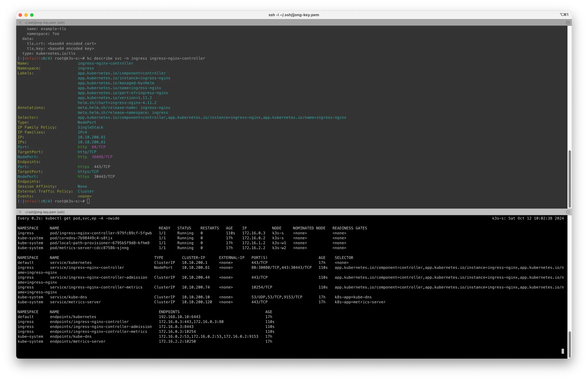This screenshot has height=380, width=588.
Task: Click the TargetPort value 'https/TCP'
Action: (x=88, y=172)
